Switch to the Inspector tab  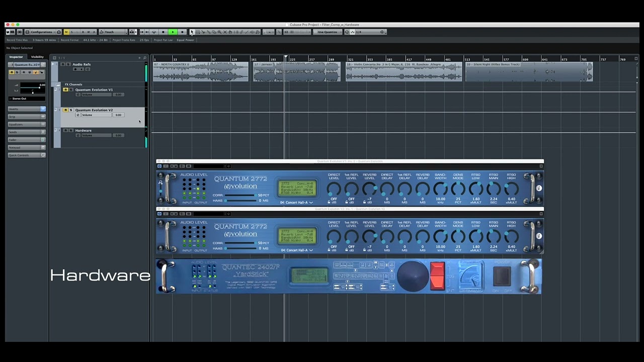click(17, 57)
